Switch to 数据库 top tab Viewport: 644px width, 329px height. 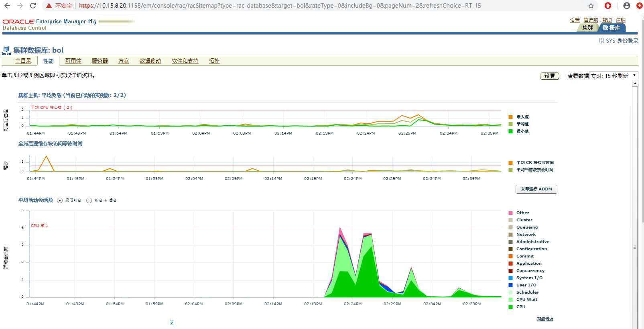(x=611, y=28)
